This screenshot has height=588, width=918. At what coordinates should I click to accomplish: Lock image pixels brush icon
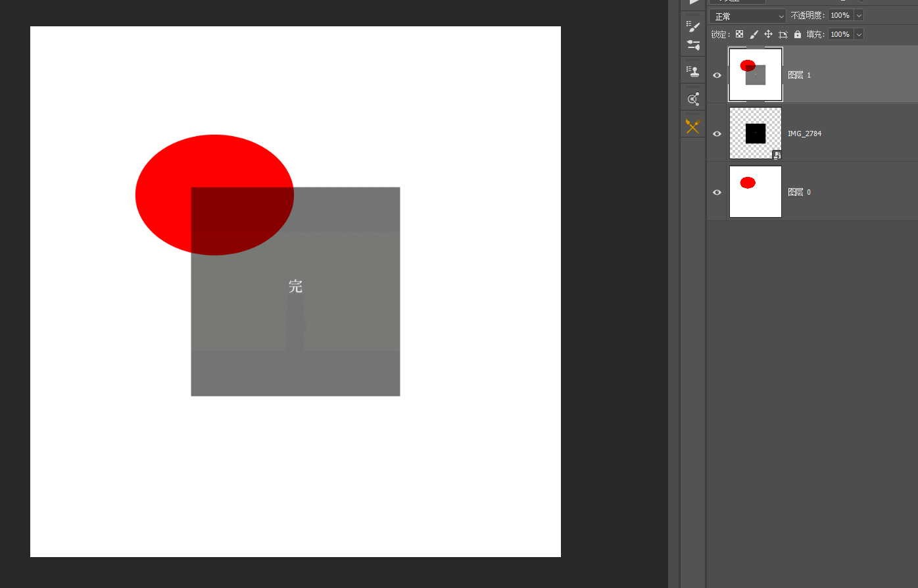(754, 34)
